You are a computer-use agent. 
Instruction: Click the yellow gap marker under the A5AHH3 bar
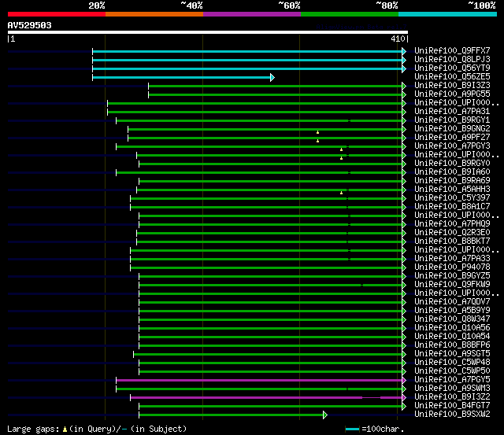pyautogui.click(x=341, y=193)
